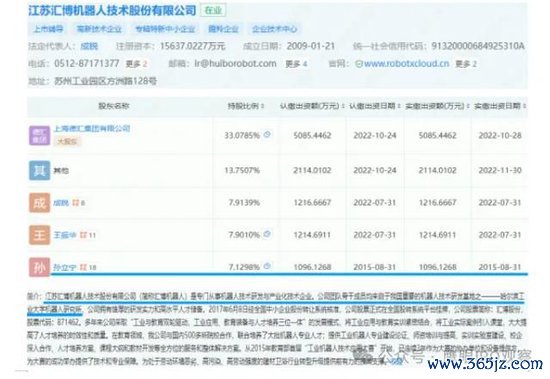Select the 高新技术企业 tag

(99, 29)
